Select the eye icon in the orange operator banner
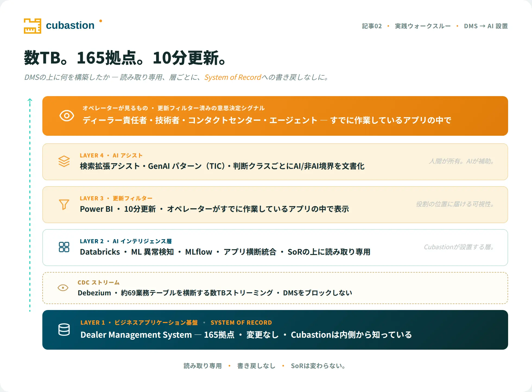Image resolution: width=532 pixels, height=392 pixels. (67, 116)
